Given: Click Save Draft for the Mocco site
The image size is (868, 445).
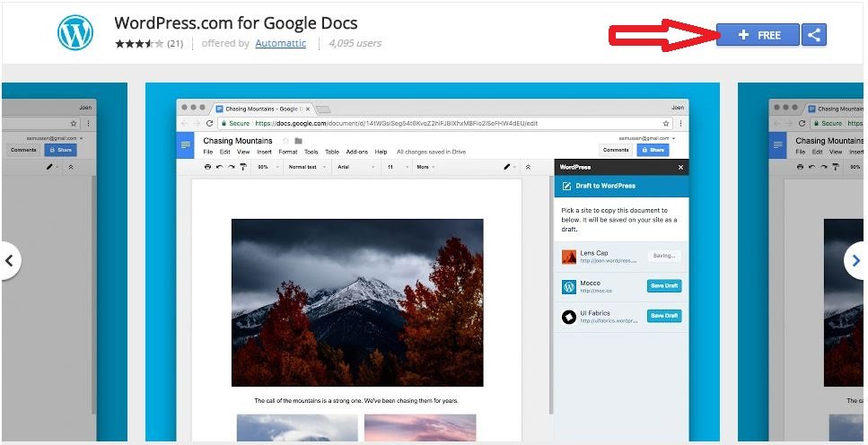Looking at the screenshot, I should [x=664, y=285].
